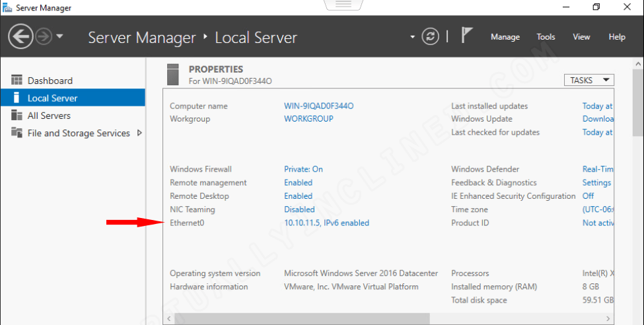644x325 pixels.
Task: Open the navigation history dropdown arrow
Action: (x=59, y=36)
